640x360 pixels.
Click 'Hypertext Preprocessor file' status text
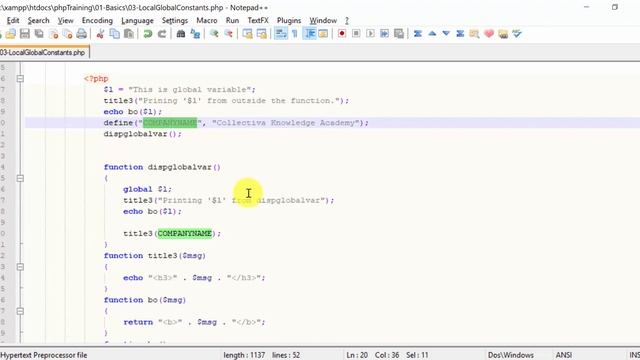tap(44, 355)
